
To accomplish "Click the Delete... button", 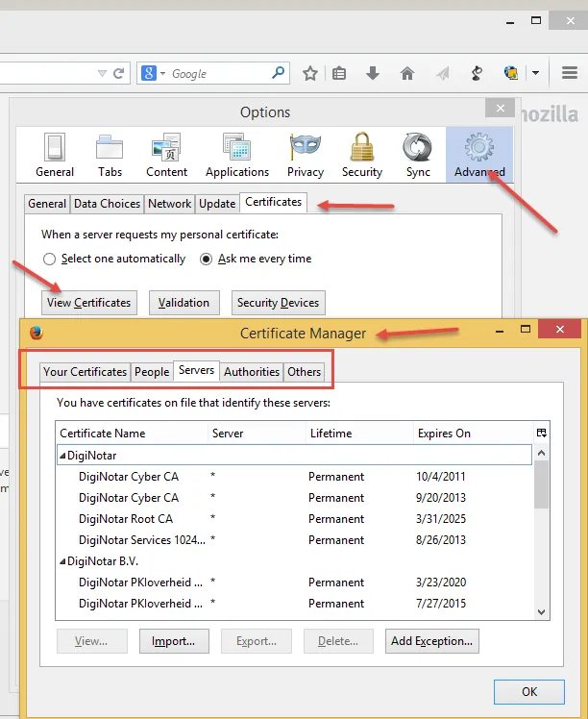I will [x=338, y=641].
